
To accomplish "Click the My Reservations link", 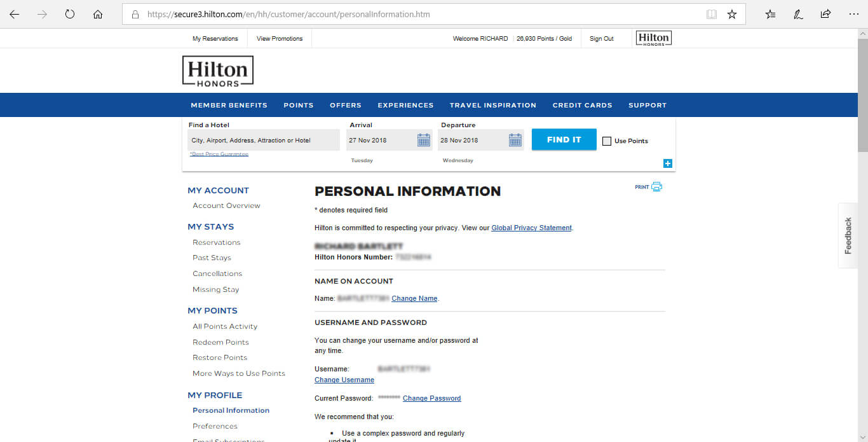I will (x=215, y=39).
